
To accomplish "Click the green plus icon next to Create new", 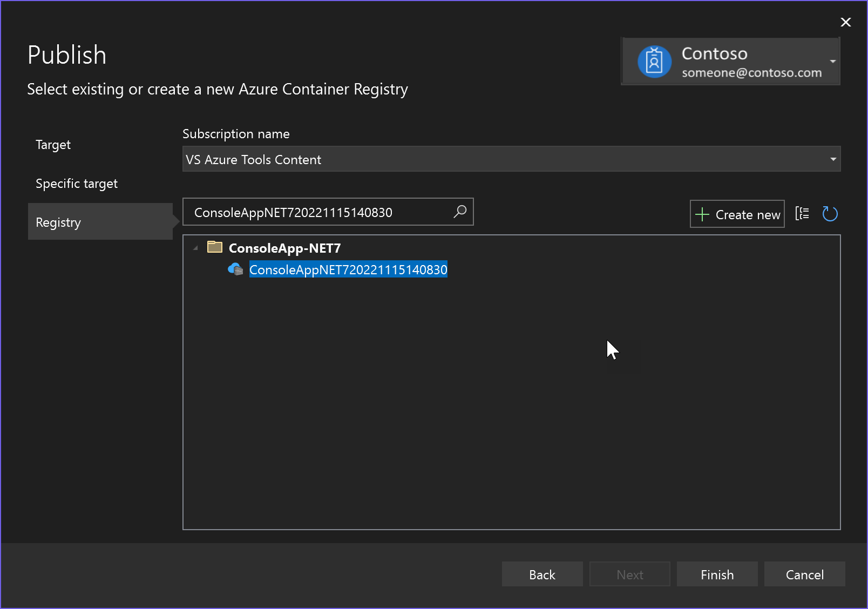I will pos(702,214).
